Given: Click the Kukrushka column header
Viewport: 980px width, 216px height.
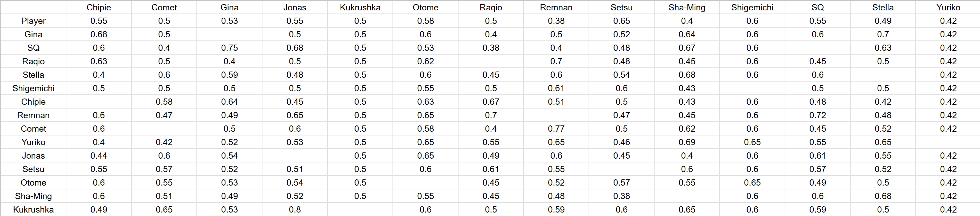Looking at the screenshot, I should pyautogui.click(x=360, y=7).
